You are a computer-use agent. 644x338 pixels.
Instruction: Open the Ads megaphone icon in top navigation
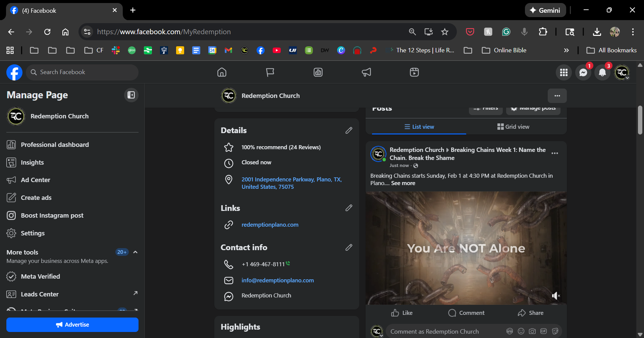click(x=366, y=72)
